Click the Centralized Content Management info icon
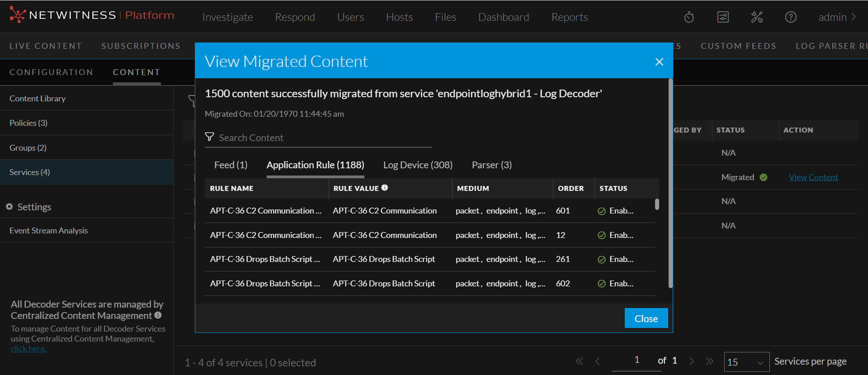This screenshot has width=868, height=375. click(x=158, y=315)
